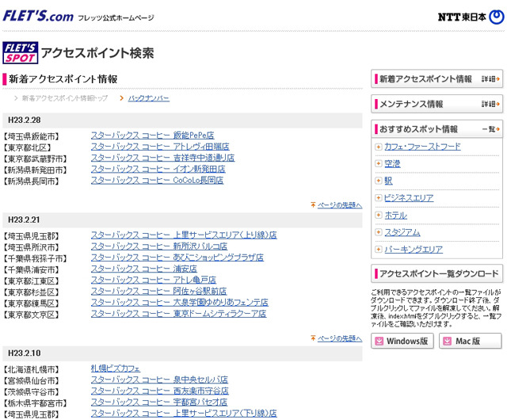Download the Mac版 list file
Image resolution: width=507 pixels, height=420 pixels.
coord(471,341)
